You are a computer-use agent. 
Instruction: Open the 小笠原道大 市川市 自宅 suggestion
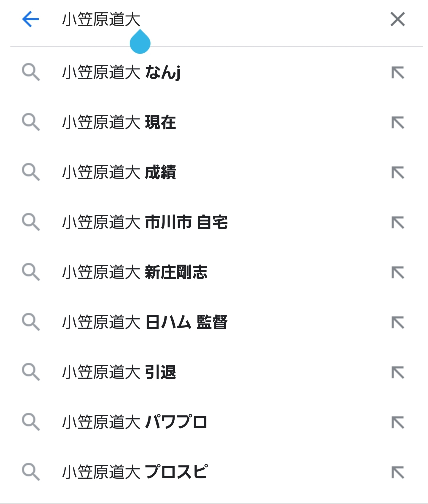pos(145,223)
